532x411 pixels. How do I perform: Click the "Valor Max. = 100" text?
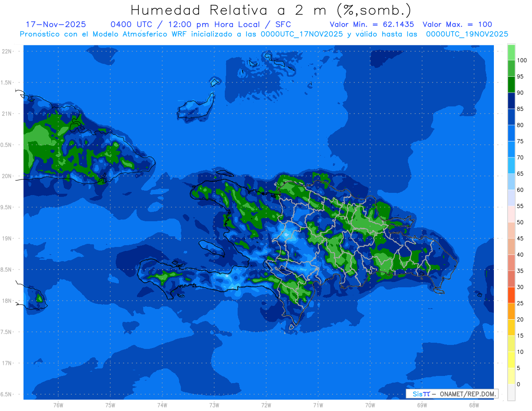[x=458, y=24]
